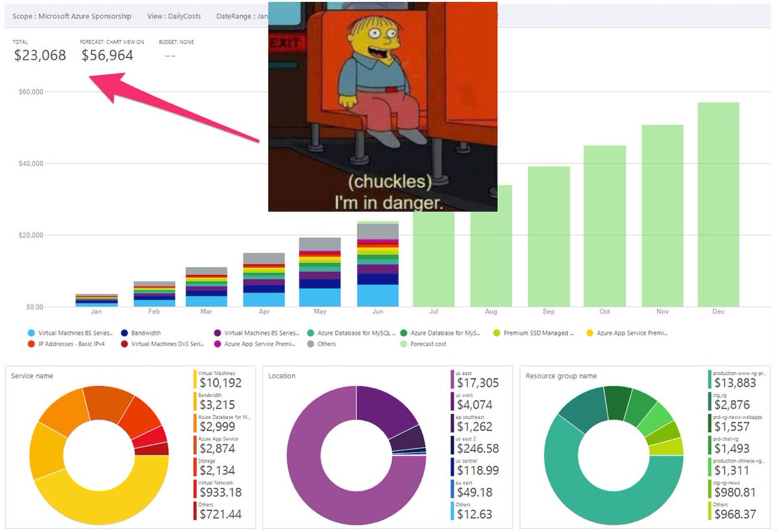Select Virtual Machines $10,192 in Service name
The image size is (779, 532).
(219, 379)
